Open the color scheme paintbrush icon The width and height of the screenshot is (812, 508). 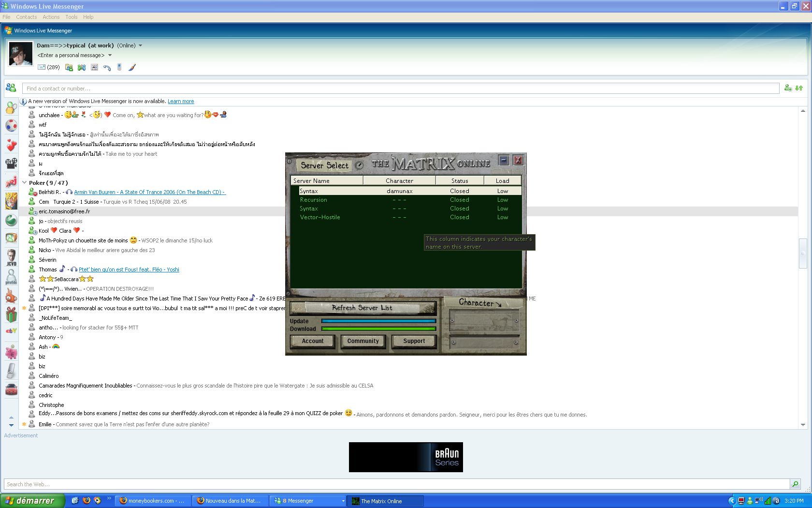click(x=132, y=67)
